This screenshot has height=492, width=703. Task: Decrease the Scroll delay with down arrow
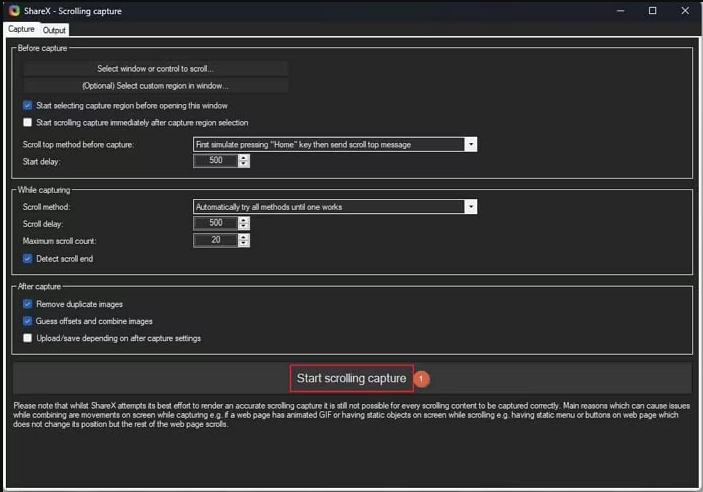click(x=243, y=226)
